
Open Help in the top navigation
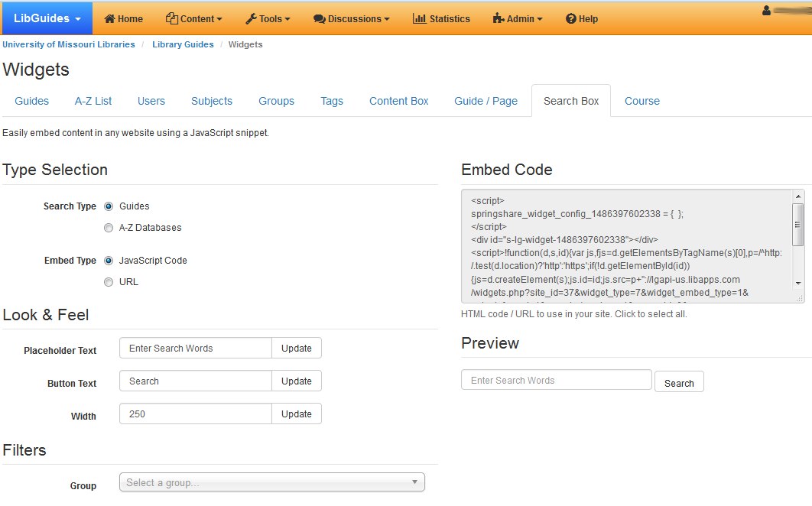point(582,18)
